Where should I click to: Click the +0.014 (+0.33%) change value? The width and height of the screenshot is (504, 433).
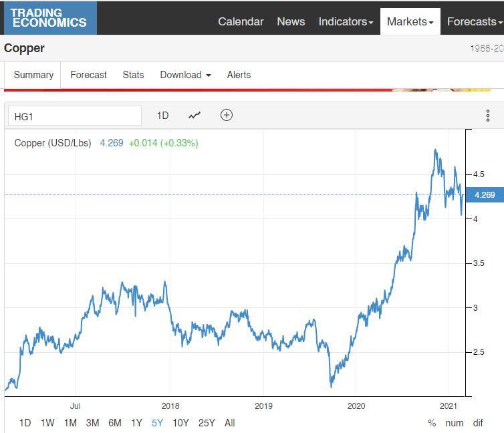[163, 143]
